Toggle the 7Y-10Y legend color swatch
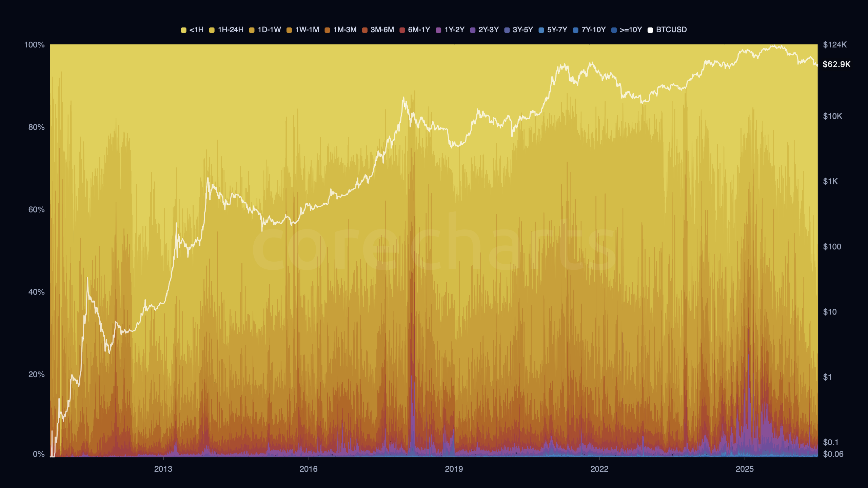The image size is (868, 488). pos(576,30)
